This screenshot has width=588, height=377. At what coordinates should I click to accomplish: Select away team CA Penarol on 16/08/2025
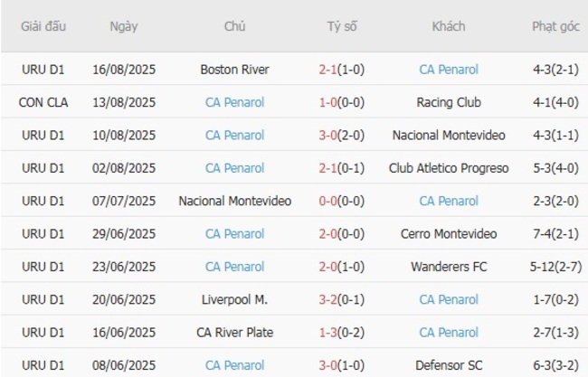(449, 70)
